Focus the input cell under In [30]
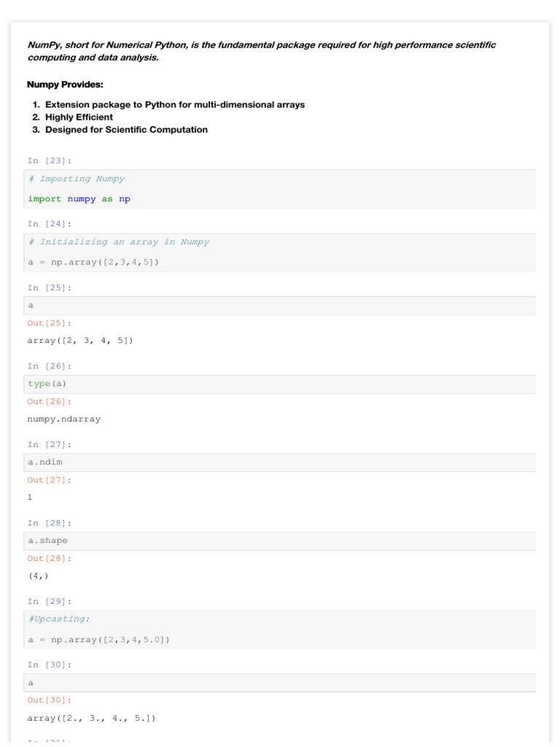Image resolution: width=560 pixels, height=747 pixels. pos(280,683)
